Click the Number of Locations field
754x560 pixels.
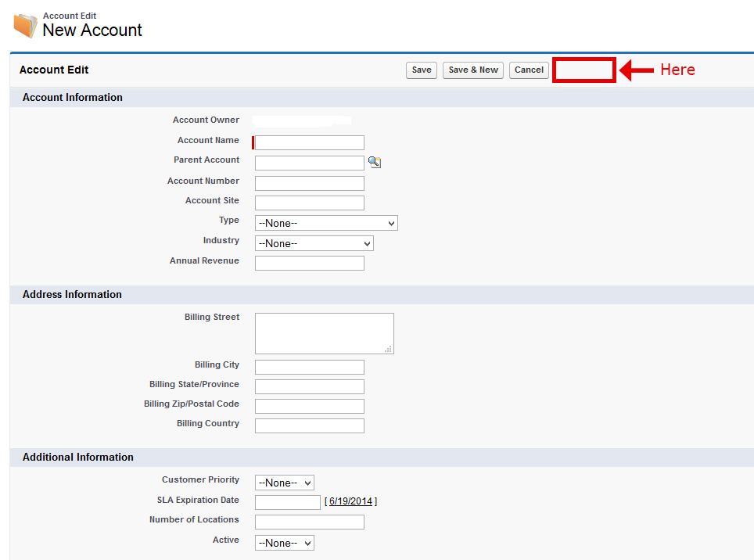click(310, 522)
